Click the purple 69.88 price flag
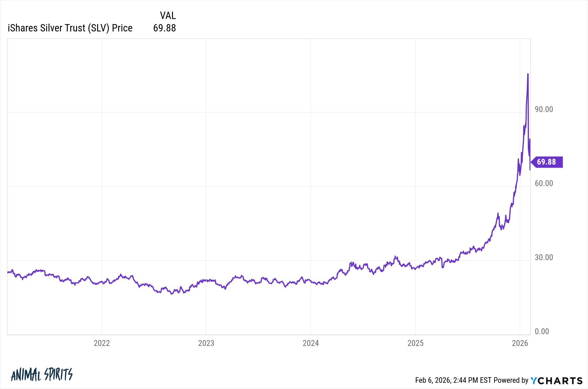588x389 pixels. pos(547,162)
